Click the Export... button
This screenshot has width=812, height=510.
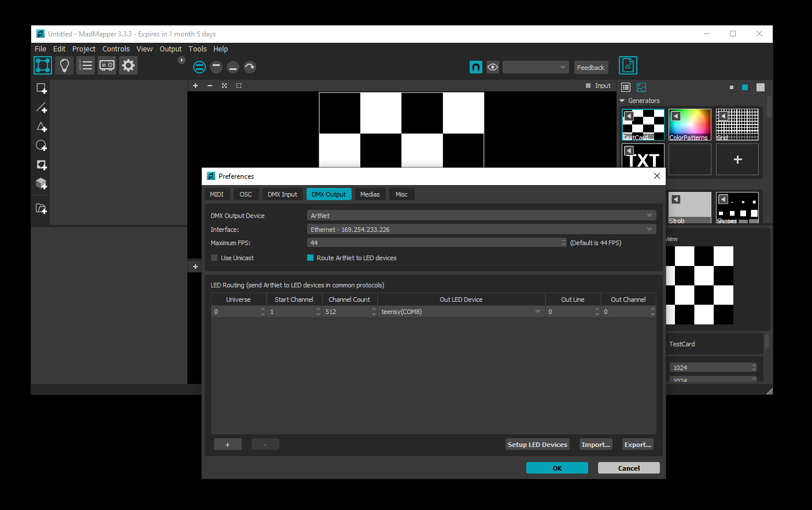pyautogui.click(x=638, y=444)
